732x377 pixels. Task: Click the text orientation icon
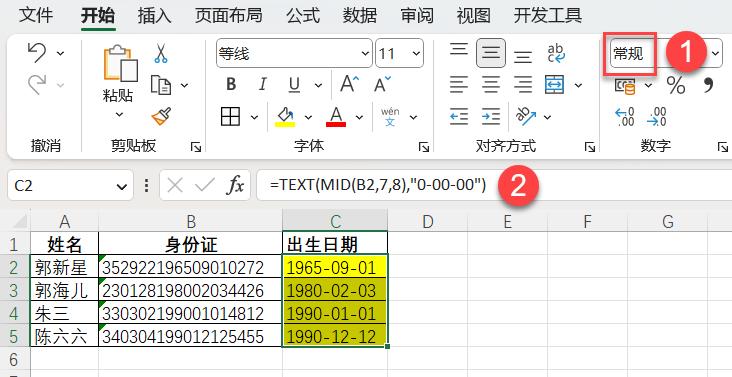click(x=526, y=117)
